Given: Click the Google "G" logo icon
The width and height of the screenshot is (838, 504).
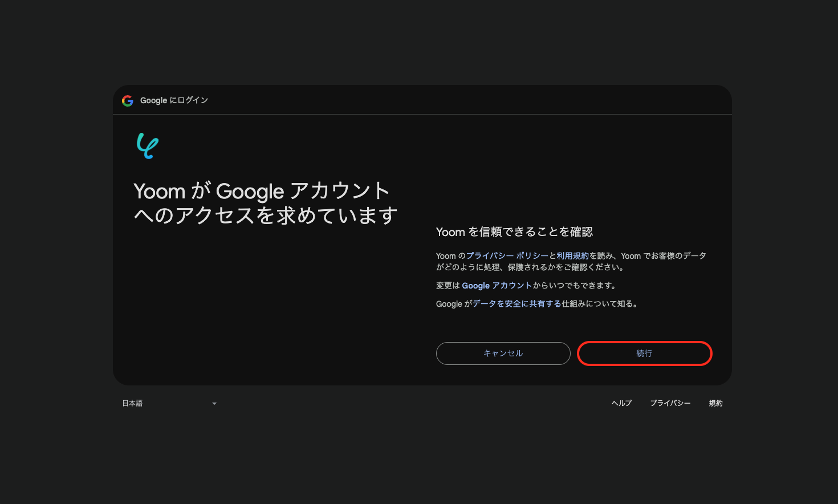Looking at the screenshot, I should [x=128, y=101].
